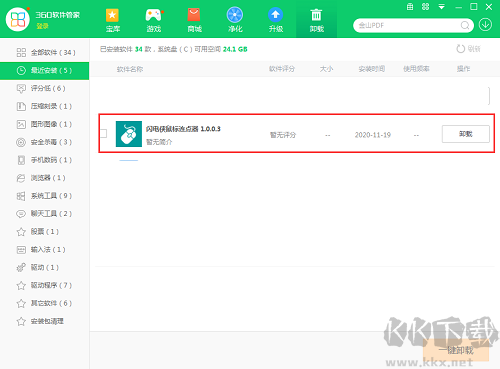Open the 压缩刻录 (1) category
Image resolution: width=500 pixels, height=369 pixels.
pos(45,106)
